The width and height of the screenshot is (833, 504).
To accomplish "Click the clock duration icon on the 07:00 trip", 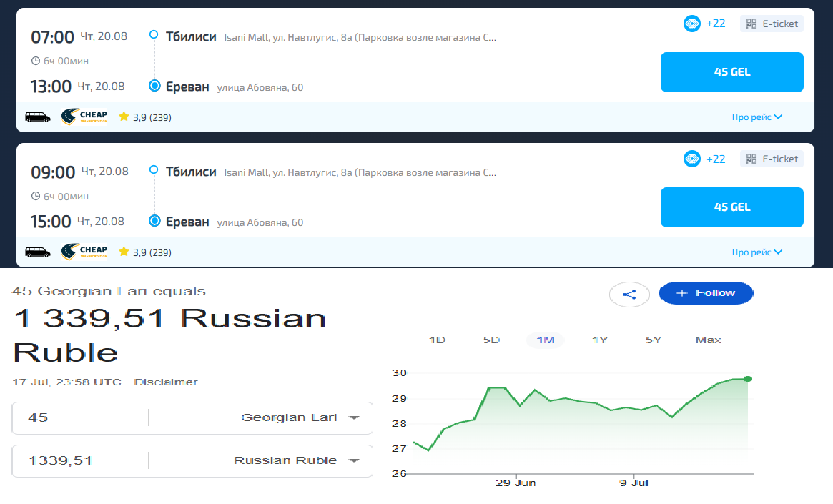I will 36,61.
